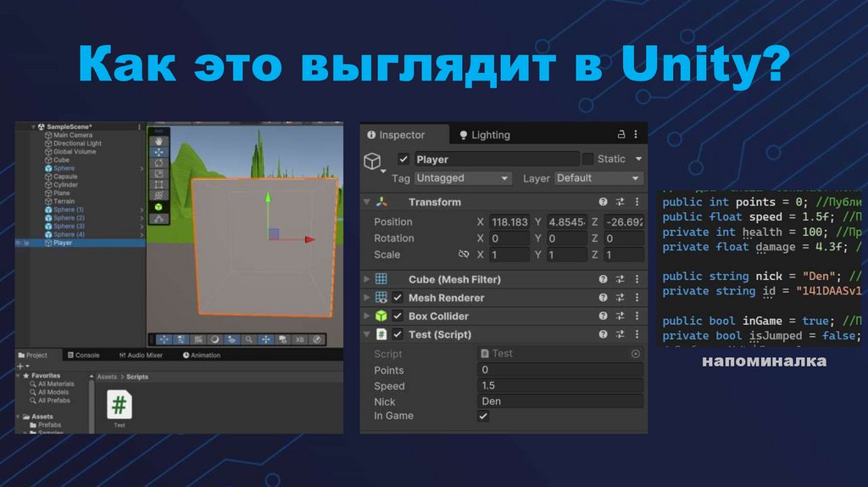Open help for Cube (Mesh Filter)
This screenshot has width=868, height=487.
coord(603,279)
